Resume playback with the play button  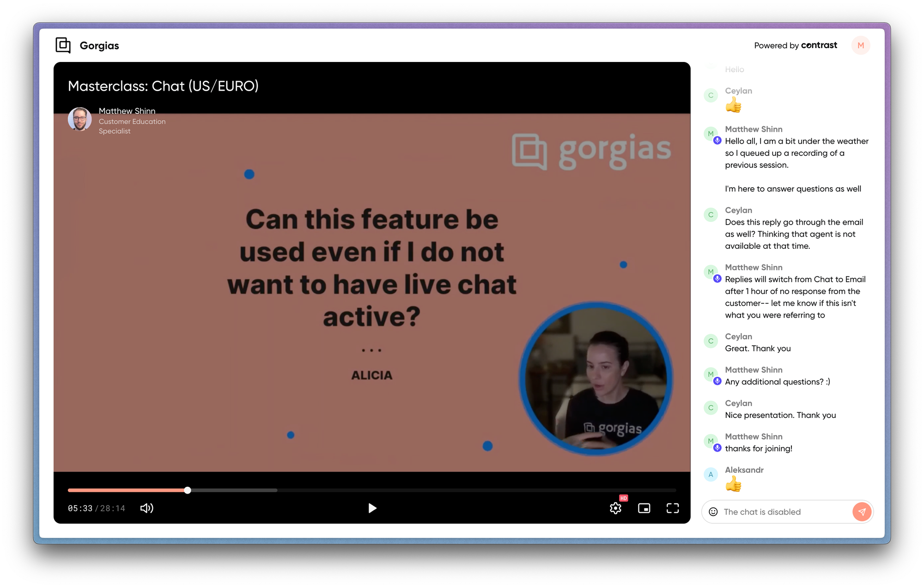(x=372, y=508)
